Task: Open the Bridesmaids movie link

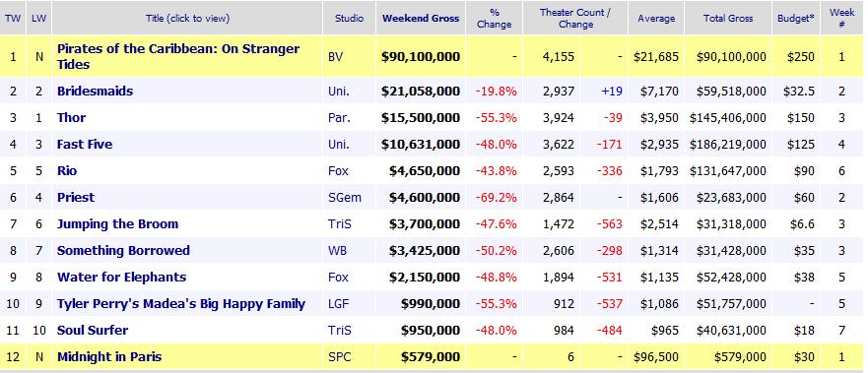Action: coord(95,92)
